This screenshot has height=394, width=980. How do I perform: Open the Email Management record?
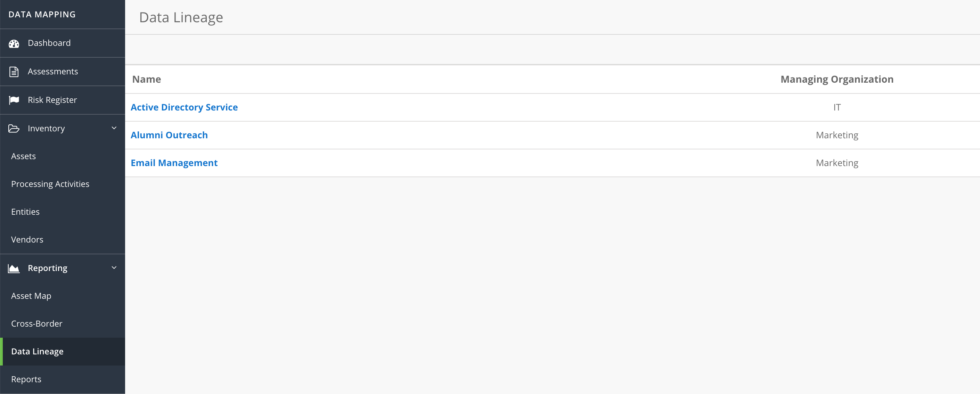click(174, 162)
